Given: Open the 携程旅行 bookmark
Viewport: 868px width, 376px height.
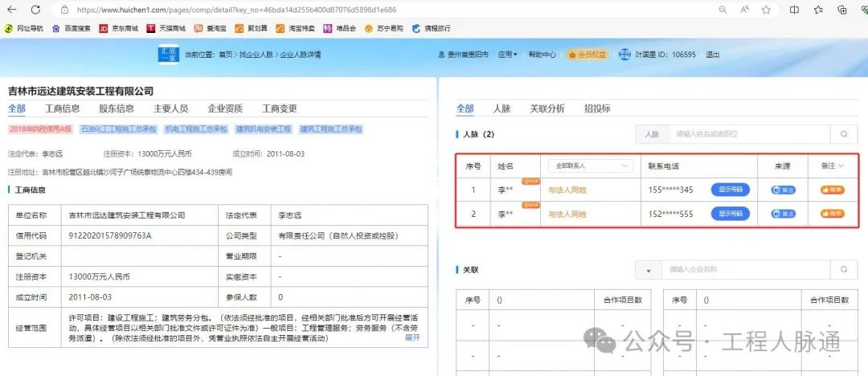Looking at the screenshot, I should [432, 28].
